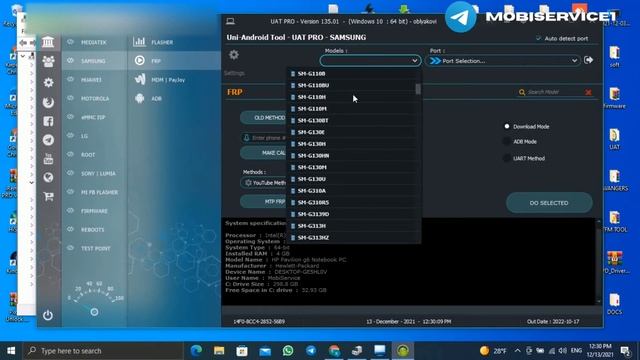This screenshot has height=360, width=640.
Task: Open WhatsApp from taskbar
Action: coord(288,351)
